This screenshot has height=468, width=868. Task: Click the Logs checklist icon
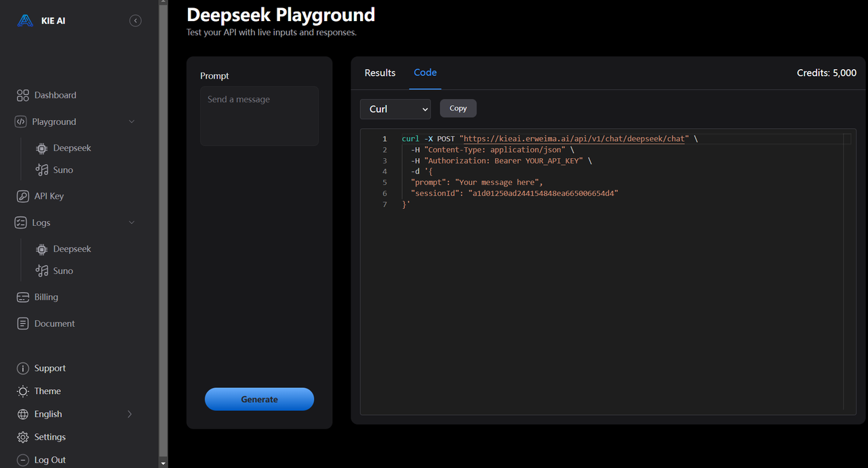[20, 223]
